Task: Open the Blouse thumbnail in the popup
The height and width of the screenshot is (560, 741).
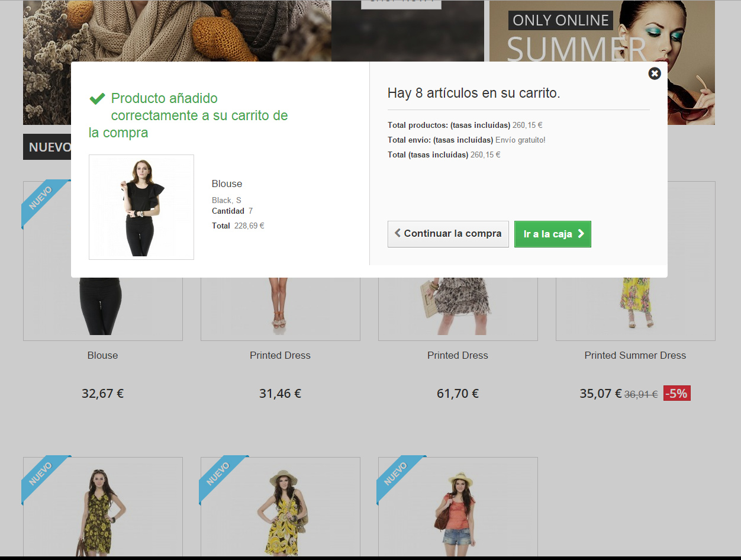Action: pos(141,207)
